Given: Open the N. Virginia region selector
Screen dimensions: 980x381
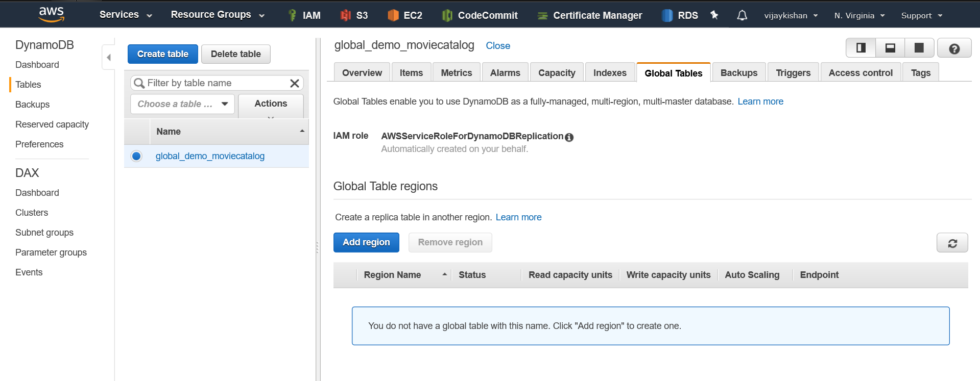Looking at the screenshot, I should tap(859, 16).
